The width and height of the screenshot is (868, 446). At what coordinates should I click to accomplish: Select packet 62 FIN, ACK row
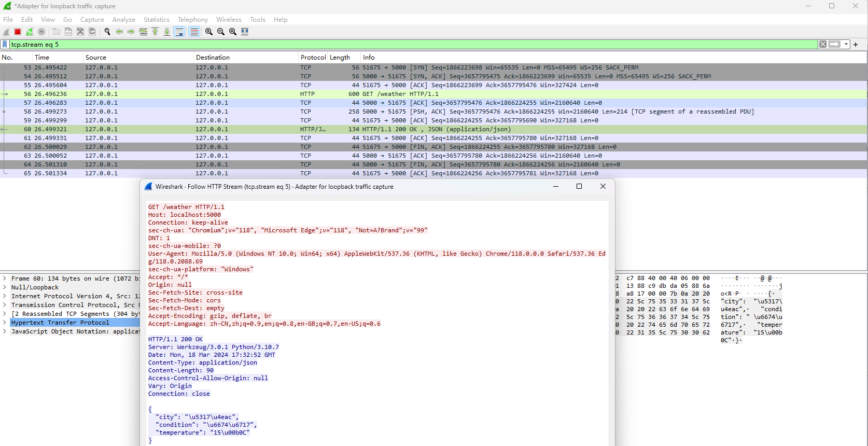coord(433,147)
